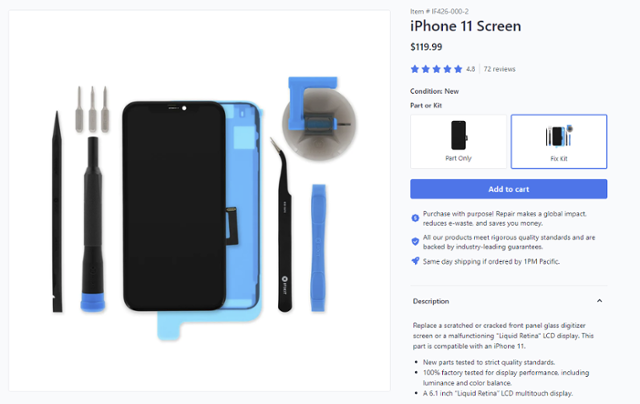Click the black tweezers in product photo
This screenshot has width=640, height=404.
(x=283, y=226)
